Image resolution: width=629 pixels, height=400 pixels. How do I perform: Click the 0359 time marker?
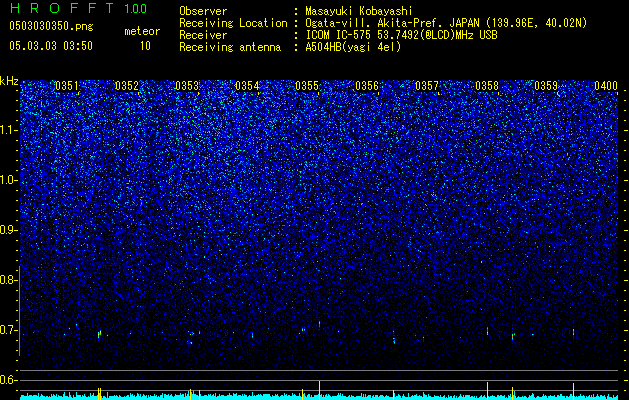[x=546, y=86]
